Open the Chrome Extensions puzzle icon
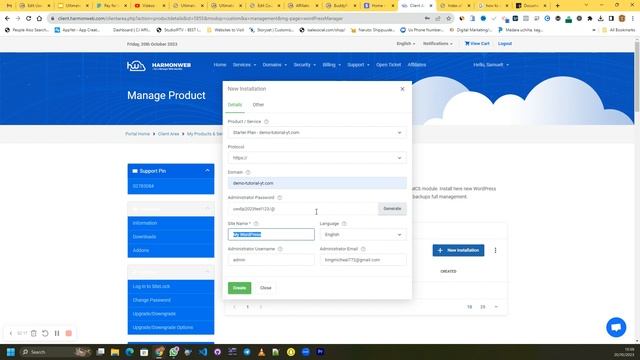 (x=590, y=18)
